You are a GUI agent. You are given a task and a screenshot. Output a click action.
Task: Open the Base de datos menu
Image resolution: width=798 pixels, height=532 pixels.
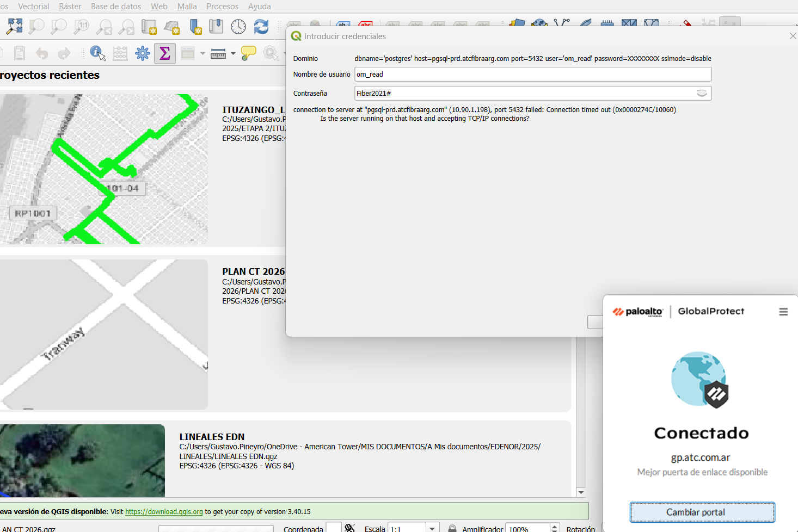click(x=116, y=7)
